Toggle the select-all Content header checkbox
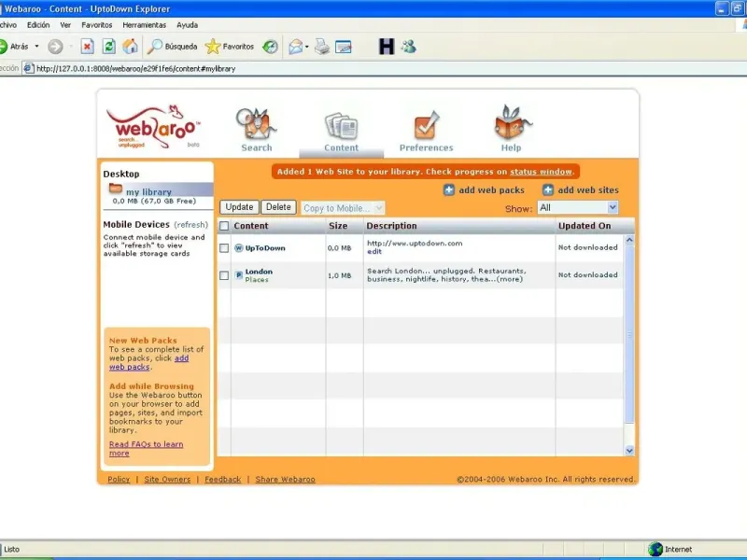Screen dimensions: 747x560 pos(224,226)
